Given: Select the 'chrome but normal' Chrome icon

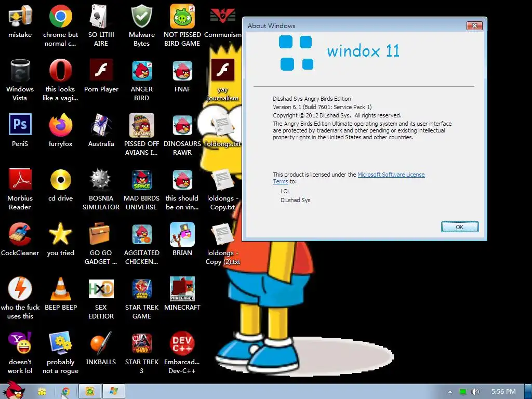Looking at the screenshot, I should (x=60, y=16).
